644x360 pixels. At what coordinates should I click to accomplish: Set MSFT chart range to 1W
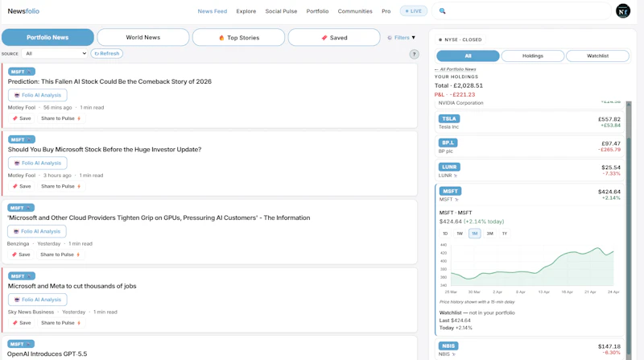460,234
